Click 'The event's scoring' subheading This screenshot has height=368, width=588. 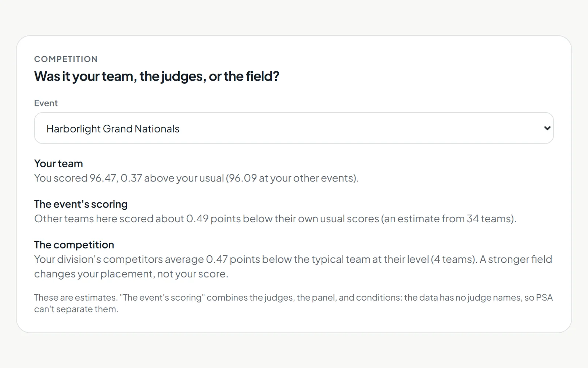pos(81,204)
